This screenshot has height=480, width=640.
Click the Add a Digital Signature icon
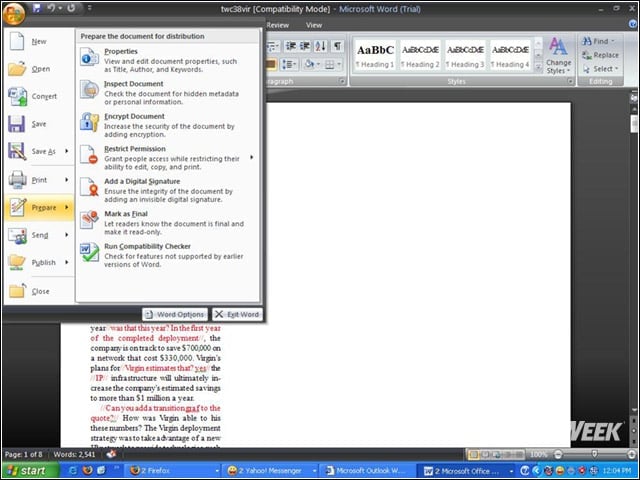(x=89, y=187)
